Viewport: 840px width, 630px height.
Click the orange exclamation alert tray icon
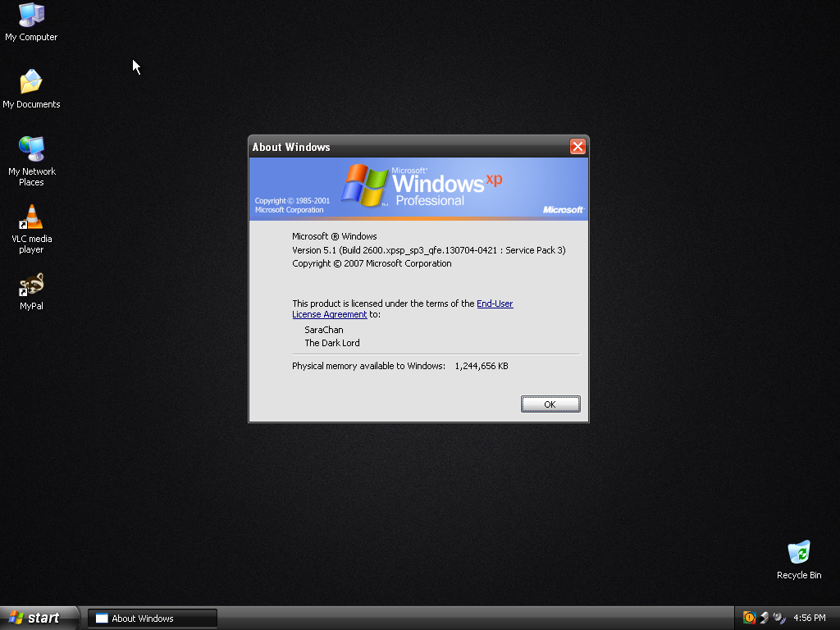coord(749,618)
